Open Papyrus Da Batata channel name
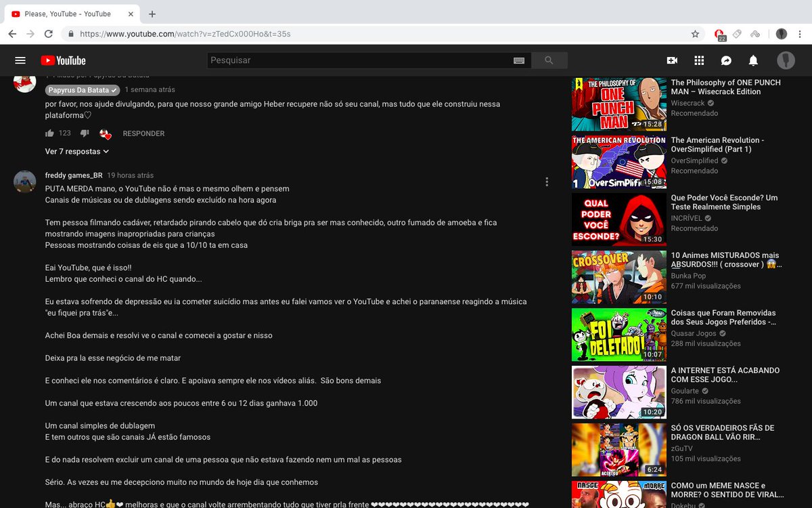Image resolution: width=812 pixels, height=508 pixels. click(x=83, y=89)
